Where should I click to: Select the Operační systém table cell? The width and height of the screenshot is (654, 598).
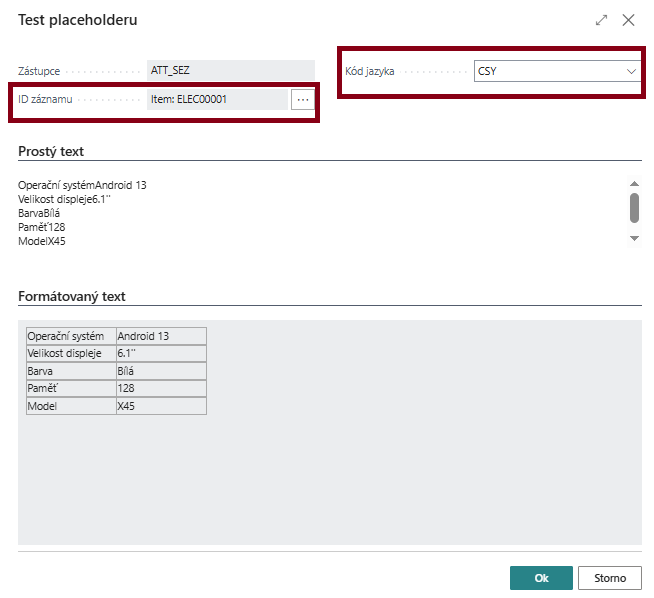coord(71,336)
